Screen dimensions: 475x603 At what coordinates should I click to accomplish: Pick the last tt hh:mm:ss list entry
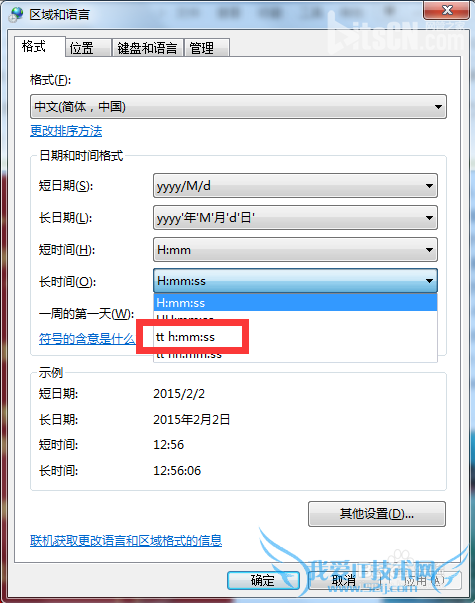295,354
